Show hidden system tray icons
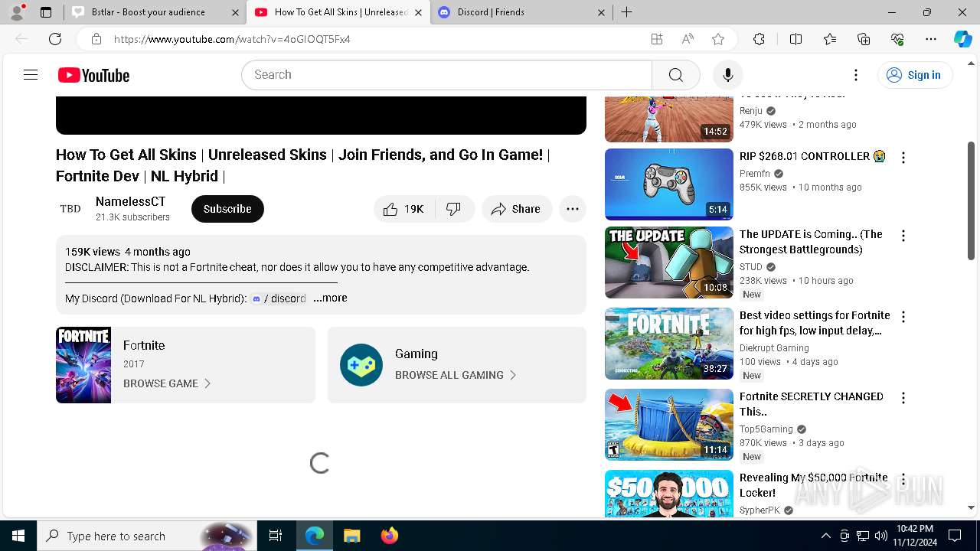Image resolution: width=980 pixels, height=551 pixels. (825, 536)
